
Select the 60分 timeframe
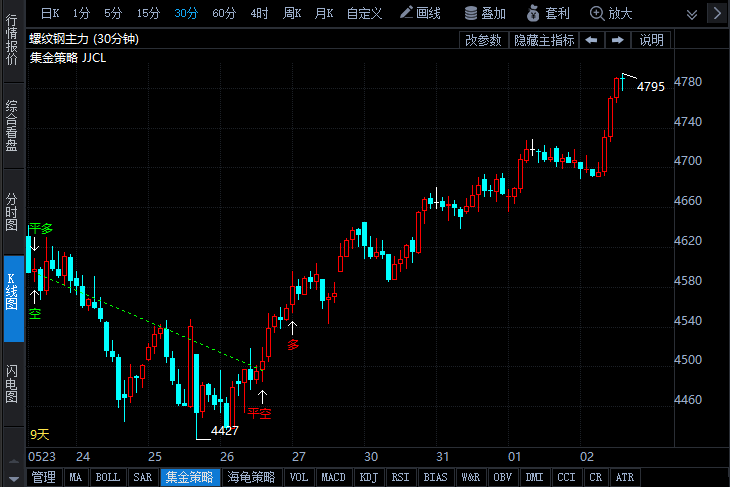[x=224, y=14]
